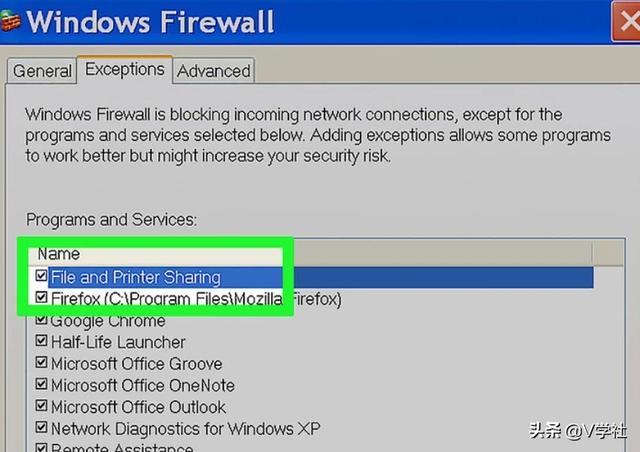The image size is (640, 452).
Task: Disable the Half-Life Launcher exception
Action: 41,340
